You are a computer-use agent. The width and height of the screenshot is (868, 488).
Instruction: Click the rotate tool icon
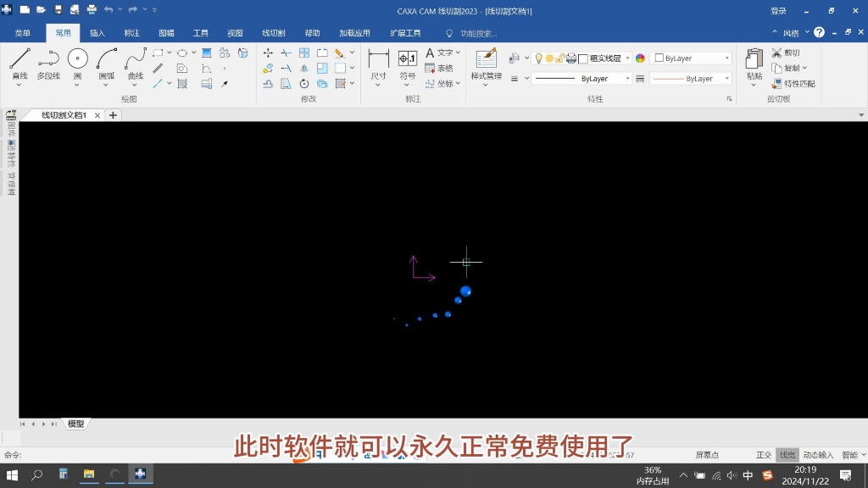(x=304, y=84)
